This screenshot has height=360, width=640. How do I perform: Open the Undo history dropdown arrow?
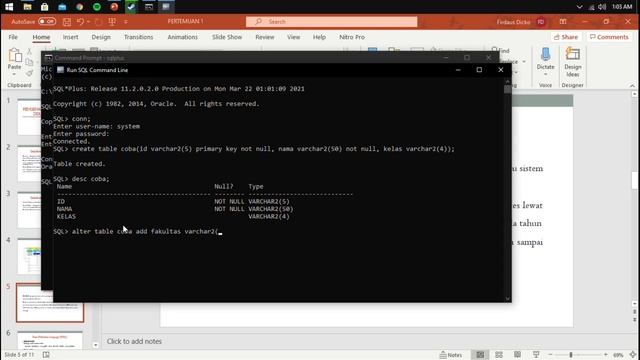coord(88,22)
